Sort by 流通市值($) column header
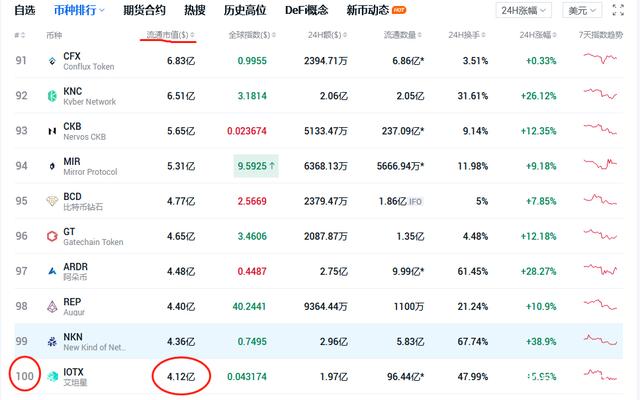The width and height of the screenshot is (640, 400). tap(171, 35)
